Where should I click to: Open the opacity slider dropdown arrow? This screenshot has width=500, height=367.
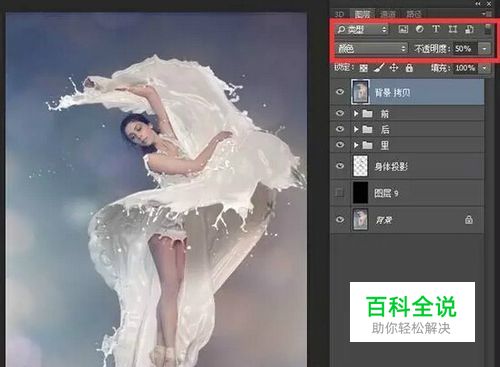484,49
